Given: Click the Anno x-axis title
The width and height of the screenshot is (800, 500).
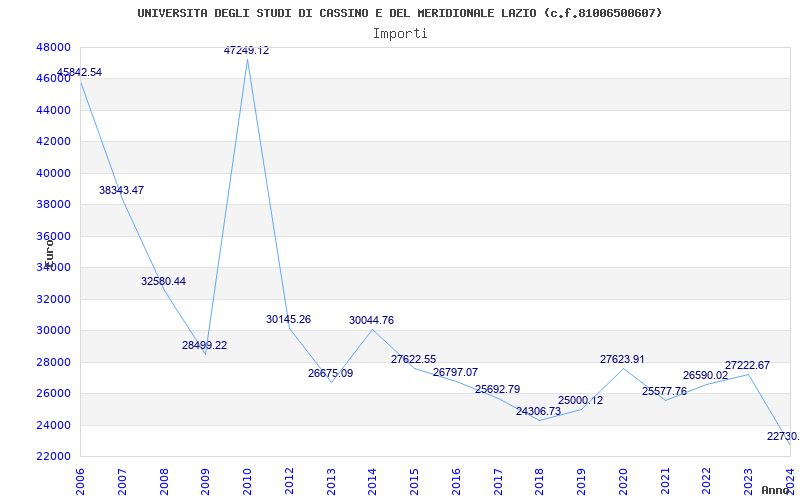Looking at the screenshot, I should click(776, 490).
